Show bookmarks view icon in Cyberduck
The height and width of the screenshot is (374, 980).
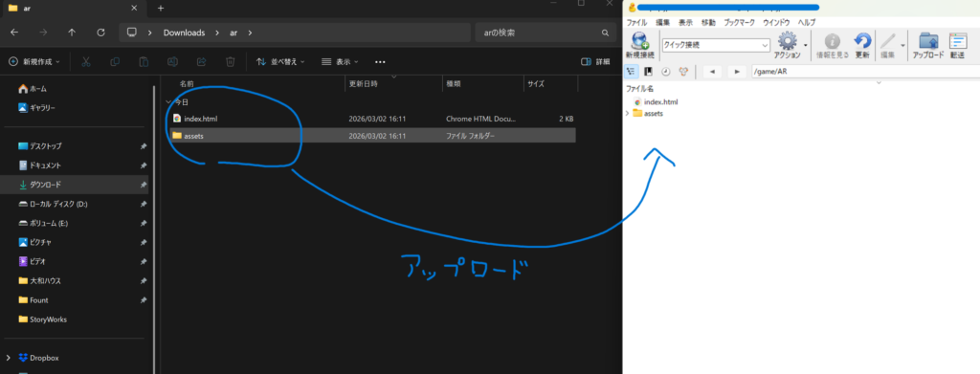649,72
